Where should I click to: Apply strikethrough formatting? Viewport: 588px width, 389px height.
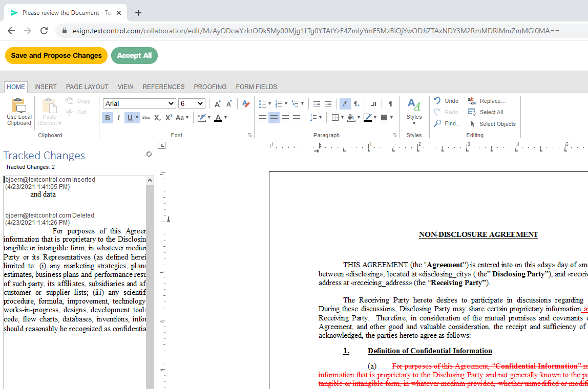pos(146,118)
